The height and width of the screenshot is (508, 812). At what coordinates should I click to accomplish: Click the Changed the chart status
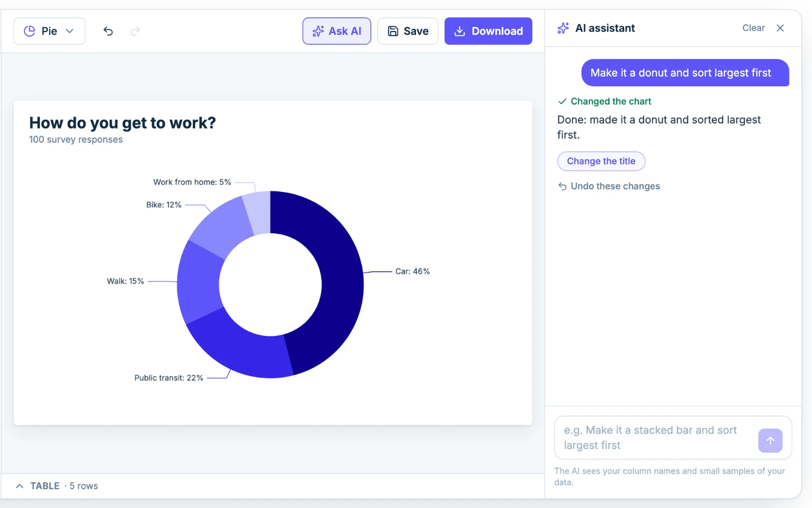coord(604,101)
